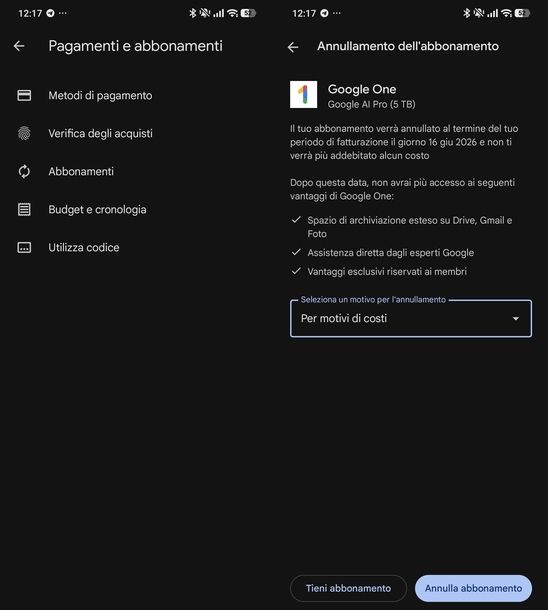Tap the refresh icon beside Abbonamenti
548x610 pixels.
[x=24, y=171]
